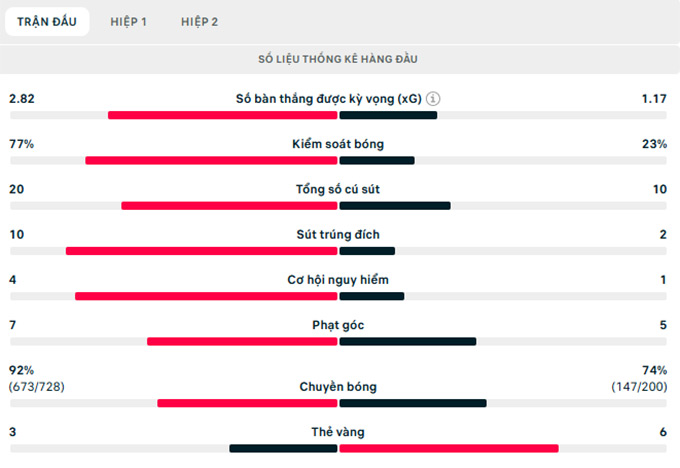This screenshot has height=468, width=680.
Task: Click the red bar under Sút trúng đích
Action: point(202,251)
